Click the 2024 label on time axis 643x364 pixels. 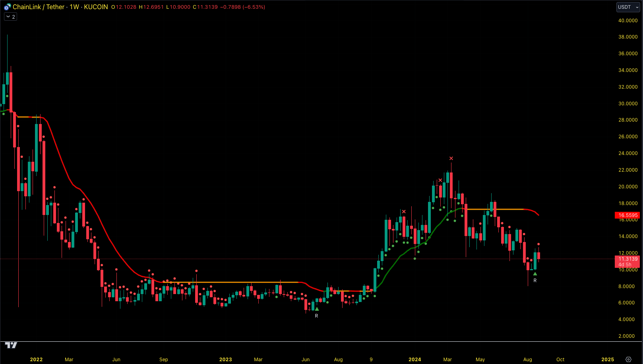click(x=414, y=359)
